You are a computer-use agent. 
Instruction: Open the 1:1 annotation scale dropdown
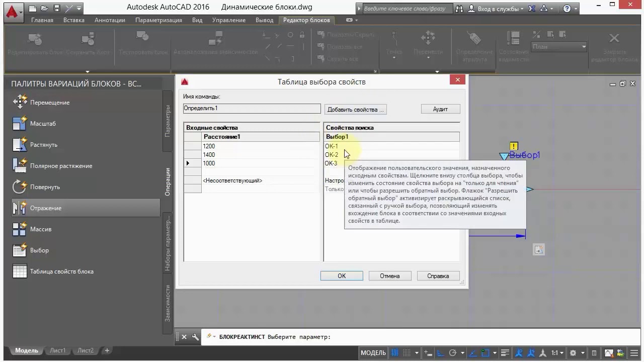click(x=556, y=353)
